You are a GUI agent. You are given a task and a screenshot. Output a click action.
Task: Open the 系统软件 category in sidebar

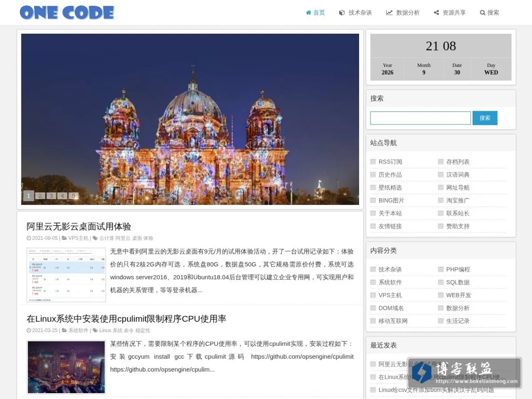(390, 282)
